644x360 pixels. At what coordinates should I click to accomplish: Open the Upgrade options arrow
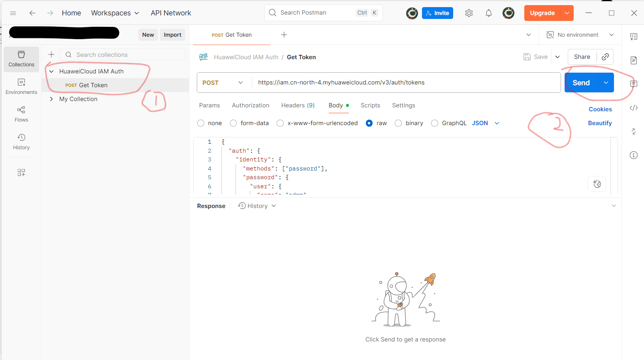(567, 13)
